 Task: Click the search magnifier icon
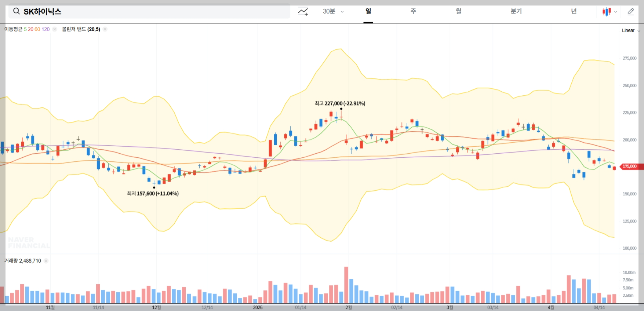pos(17,11)
